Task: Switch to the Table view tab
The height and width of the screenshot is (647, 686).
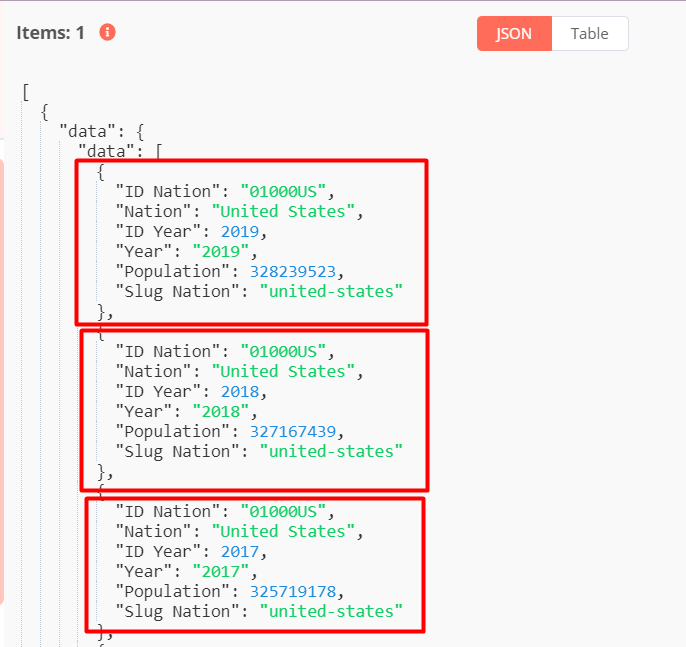Action: 589,33
